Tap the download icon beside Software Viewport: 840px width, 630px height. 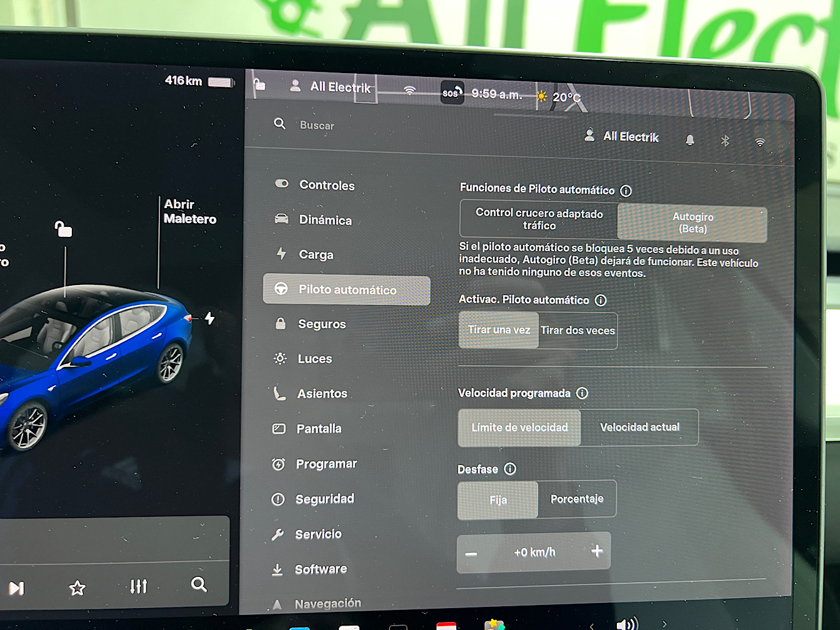(277, 569)
